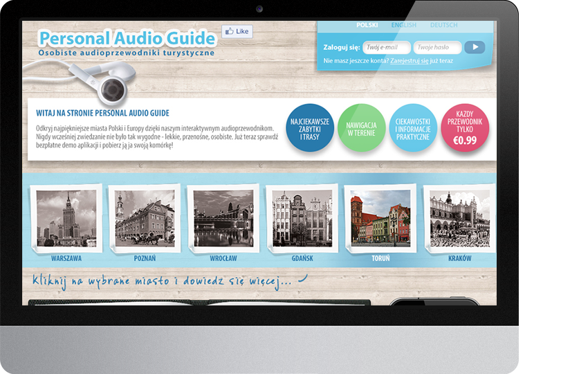Focus the 'Twój e-mail' input field

[x=386, y=48]
